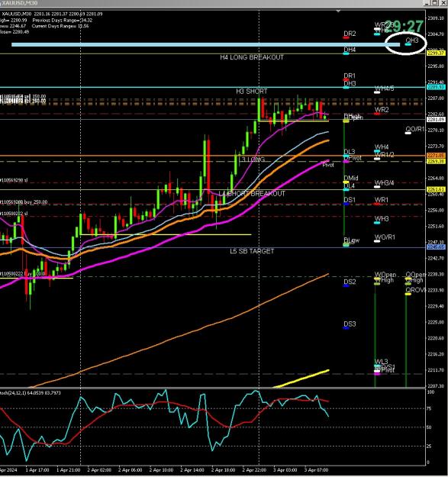Image resolution: width=448 pixels, height=477 pixels.
Task: Close the XAUUSD,M30 chart window
Action: [442, 3]
